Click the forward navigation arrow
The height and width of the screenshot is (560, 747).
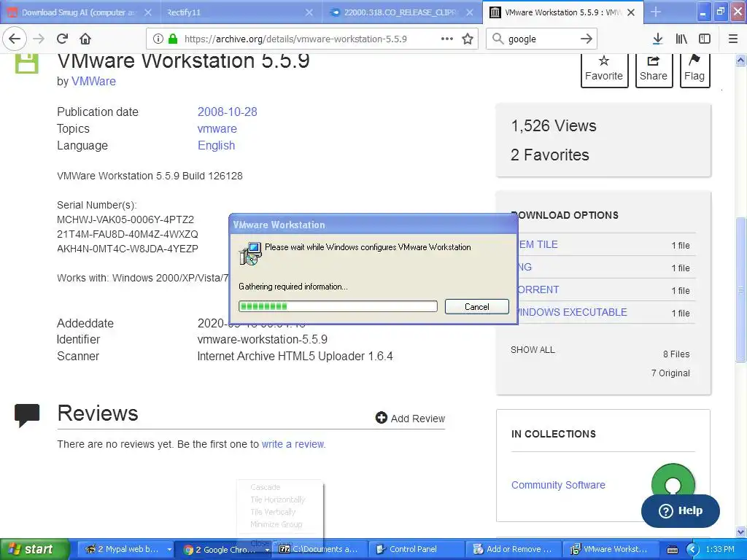39,39
